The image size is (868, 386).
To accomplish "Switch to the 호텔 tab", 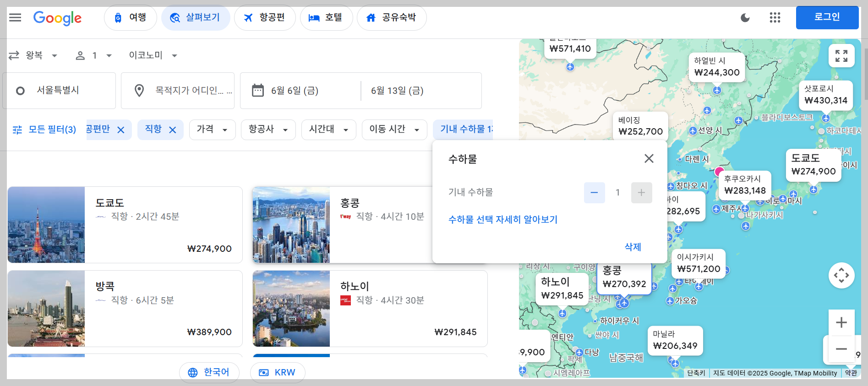I will coord(326,18).
